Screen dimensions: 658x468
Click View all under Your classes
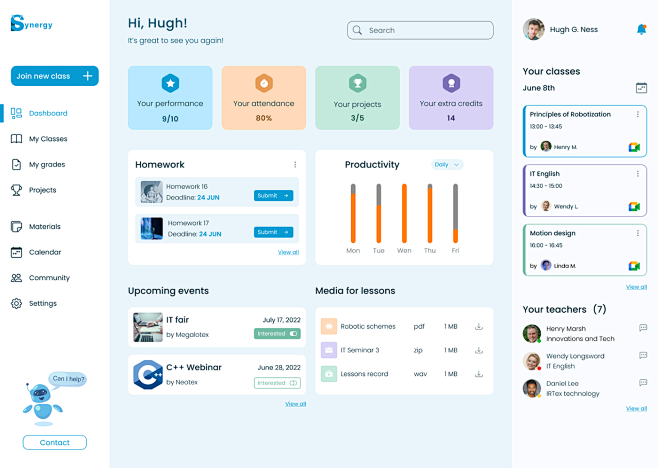point(636,287)
